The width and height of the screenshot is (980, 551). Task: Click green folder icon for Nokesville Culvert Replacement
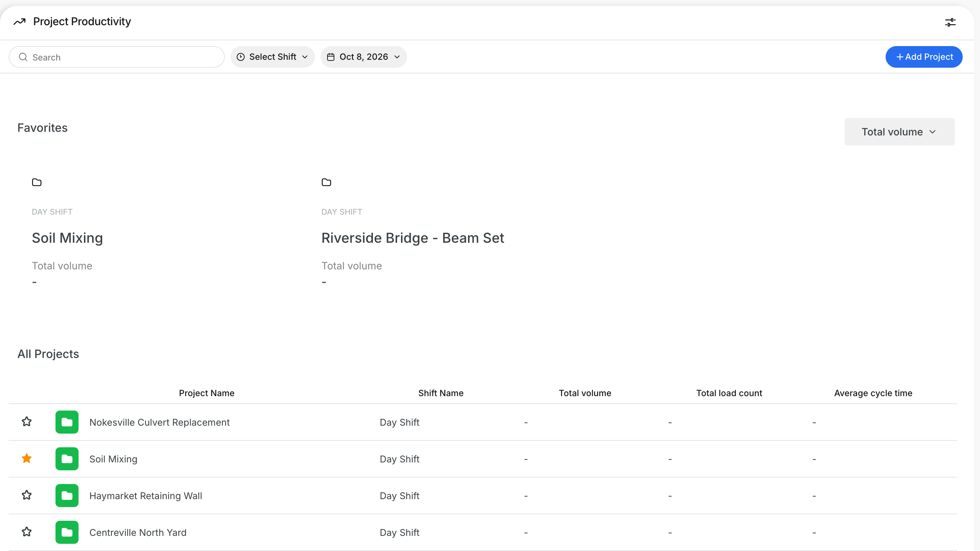[67, 422]
